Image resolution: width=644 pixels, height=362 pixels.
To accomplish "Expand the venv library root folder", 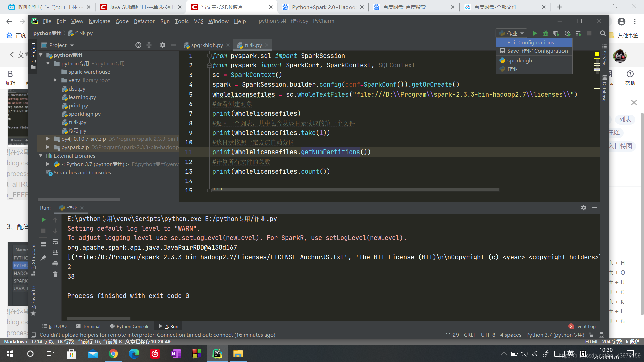I will point(55,80).
